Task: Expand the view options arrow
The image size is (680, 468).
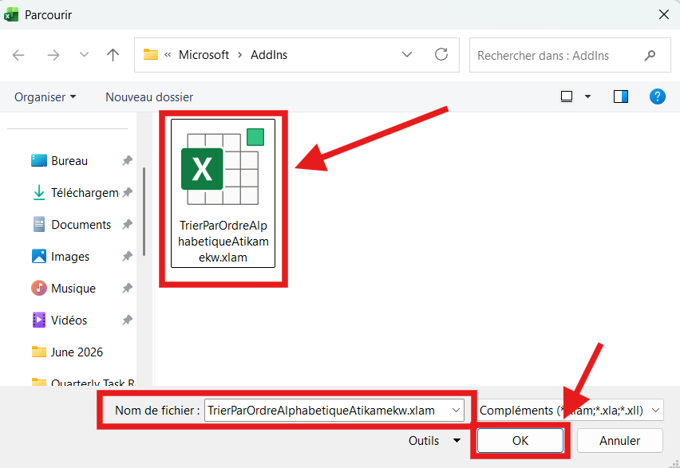Action: coord(588,96)
